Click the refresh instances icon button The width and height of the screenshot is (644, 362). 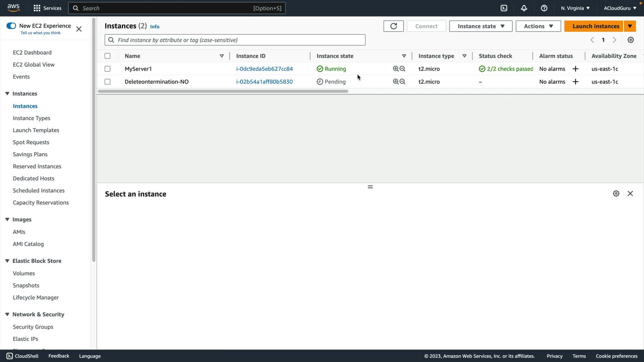[393, 26]
